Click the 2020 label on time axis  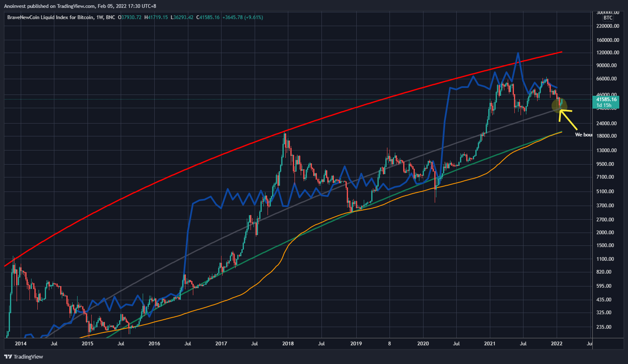pos(423,344)
